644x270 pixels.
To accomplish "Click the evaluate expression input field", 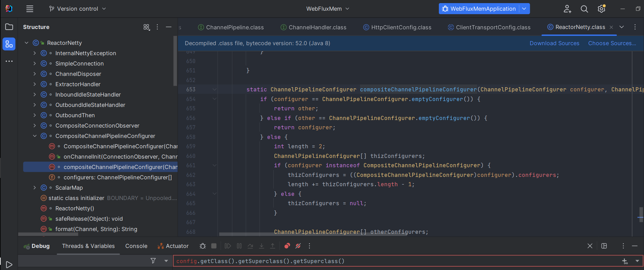I will [x=396, y=261].
